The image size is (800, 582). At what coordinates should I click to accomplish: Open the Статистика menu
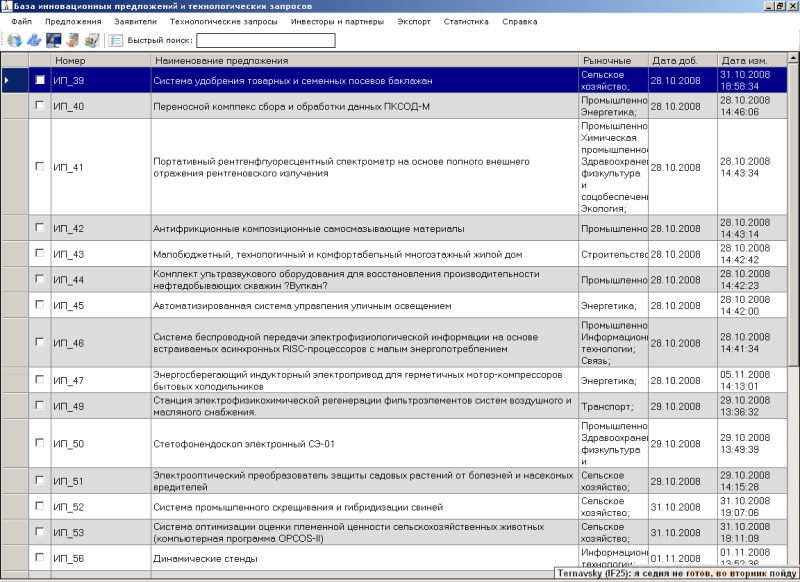click(466, 21)
